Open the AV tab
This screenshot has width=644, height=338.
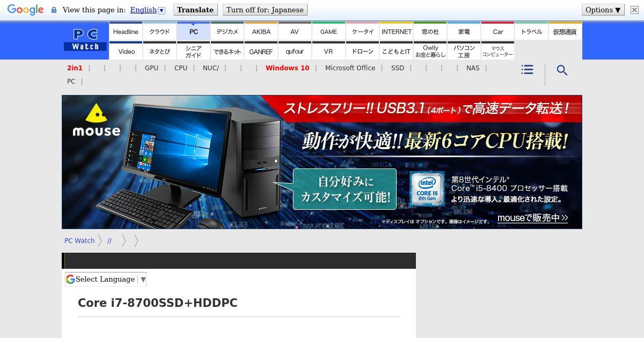(x=295, y=32)
